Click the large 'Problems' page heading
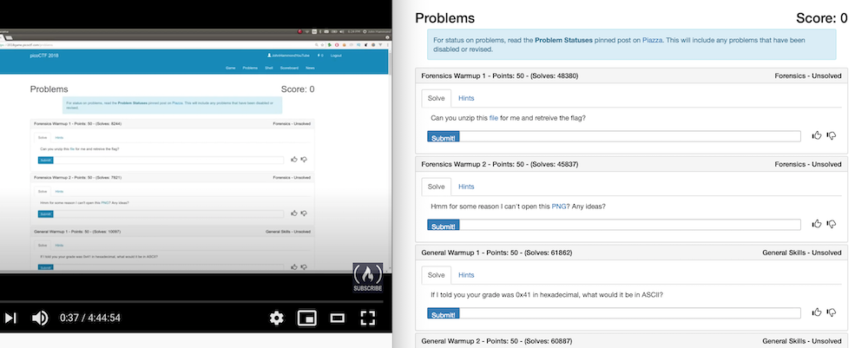868x348 pixels. click(444, 18)
